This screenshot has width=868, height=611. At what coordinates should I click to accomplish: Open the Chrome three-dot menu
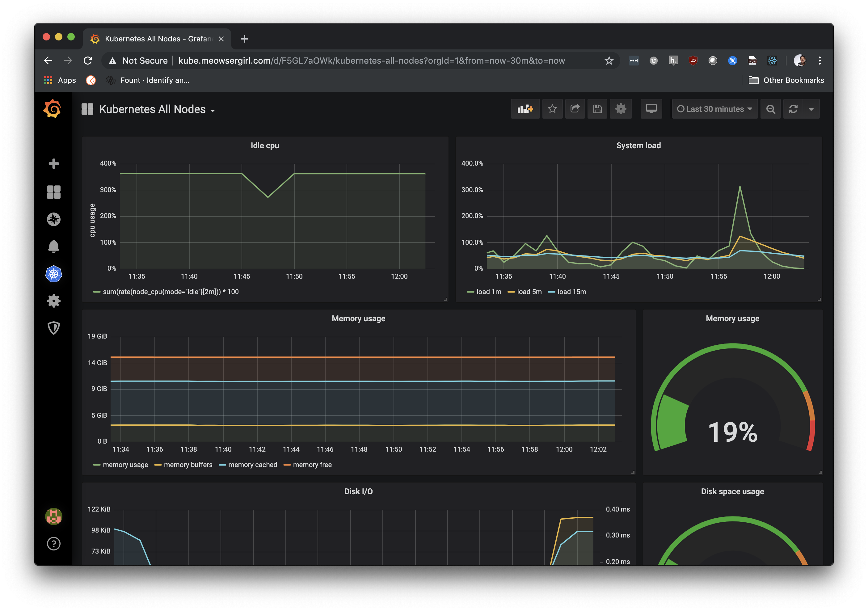(x=820, y=61)
